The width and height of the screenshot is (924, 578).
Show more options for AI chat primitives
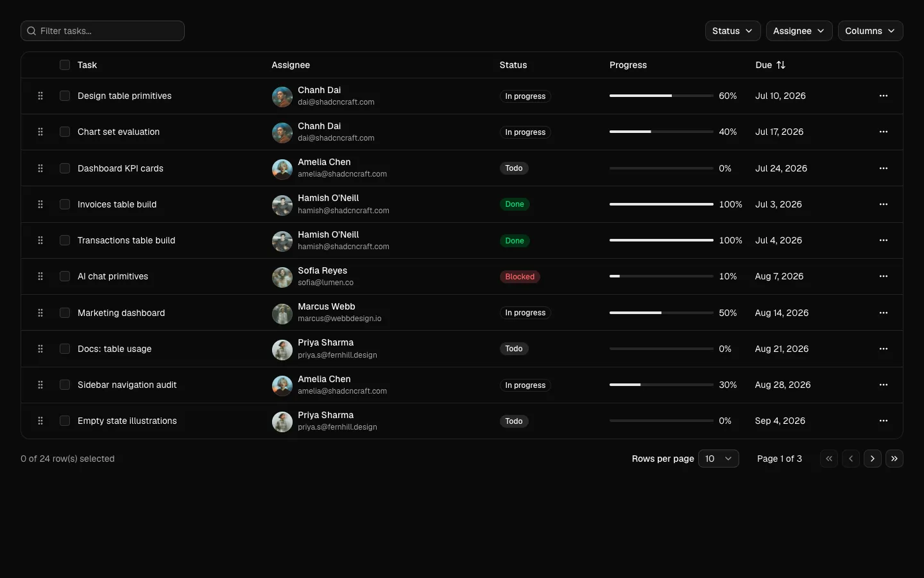[884, 276]
